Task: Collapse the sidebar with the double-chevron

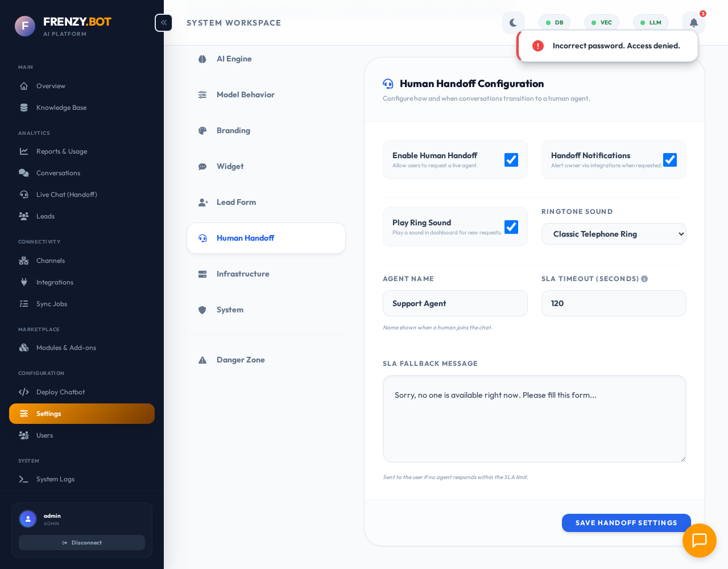Action: pyautogui.click(x=163, y=23)
